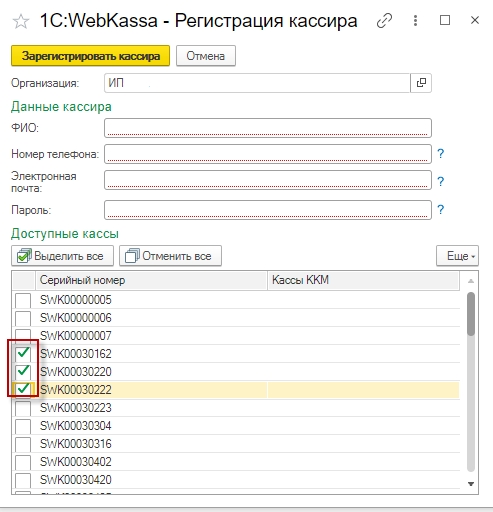This screenshot has height=512, width=493.
Task: Check the box for SWK00030304
Action: [x=23, y=426]
